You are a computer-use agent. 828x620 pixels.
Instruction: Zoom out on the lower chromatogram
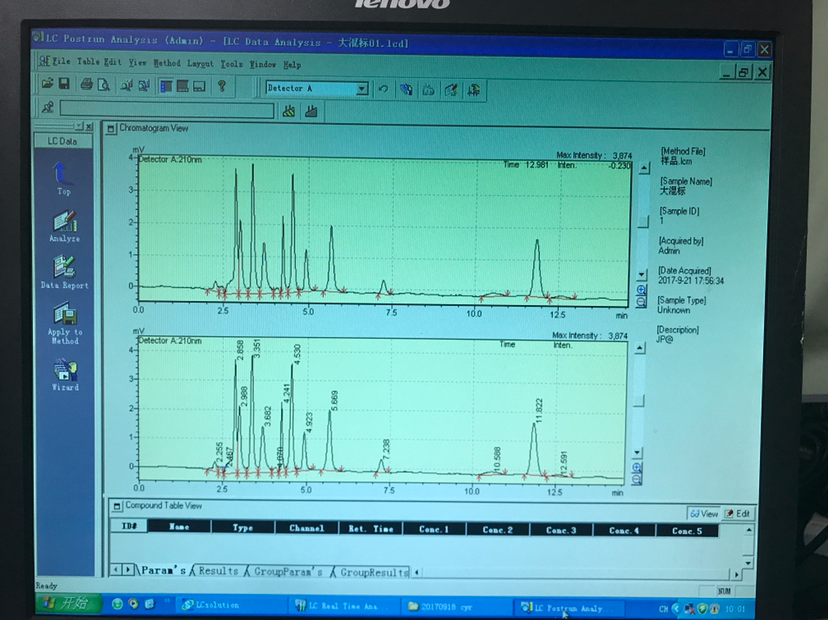637,480
